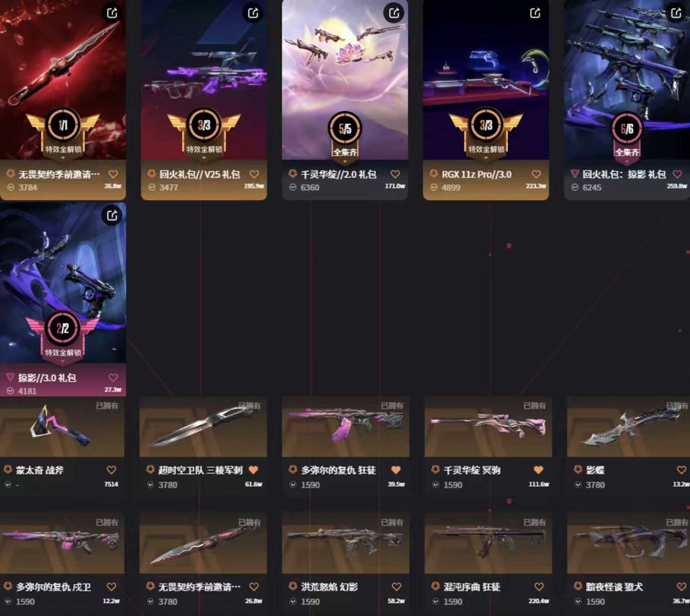This screenshot has height=616, width=690.
Task: Click price icon beside 6245 on 掠影 bundle
Action: tap(575, 187)
